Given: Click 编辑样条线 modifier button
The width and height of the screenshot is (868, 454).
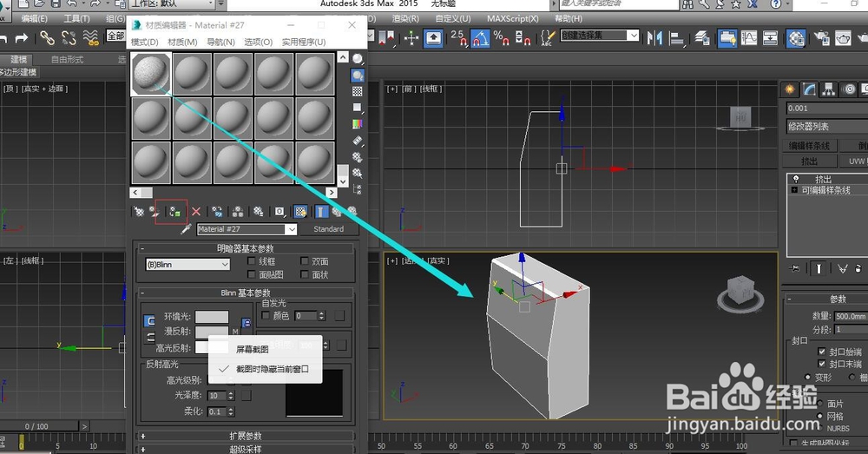Looking at the screenshot, I should [x=809, y=146].
